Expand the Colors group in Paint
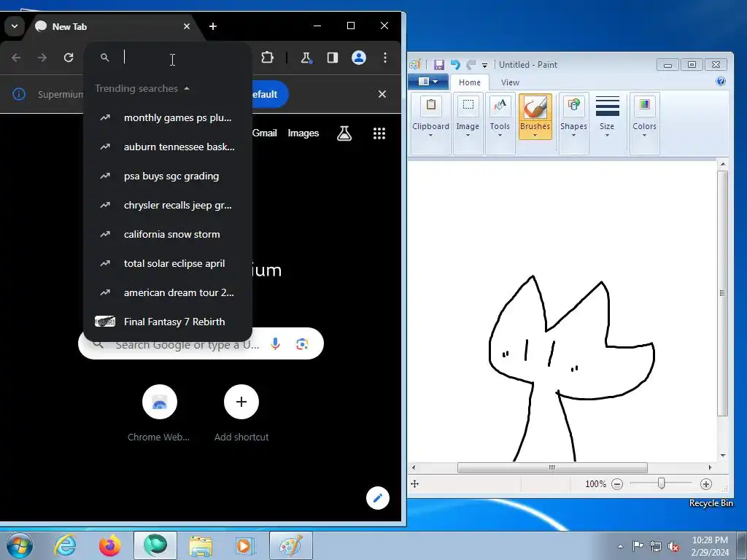The height and width of the screenshot is (560, 747). point(645,122)
